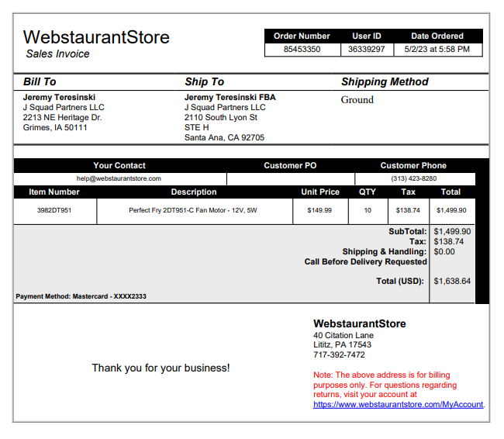Select the shipping amount $0.00
504x439 pixels.
point(444,251)
